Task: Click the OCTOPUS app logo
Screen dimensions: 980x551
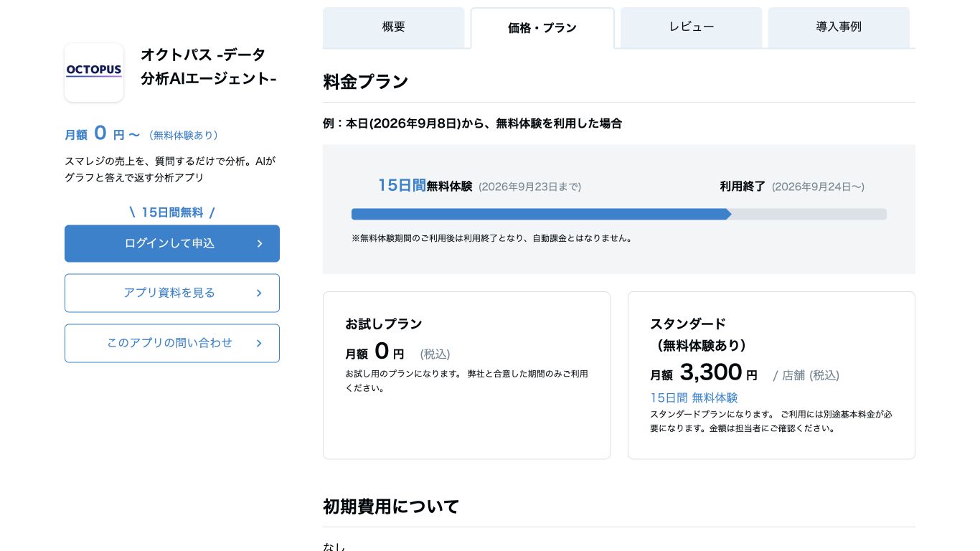Action: (x=94, y=72)
